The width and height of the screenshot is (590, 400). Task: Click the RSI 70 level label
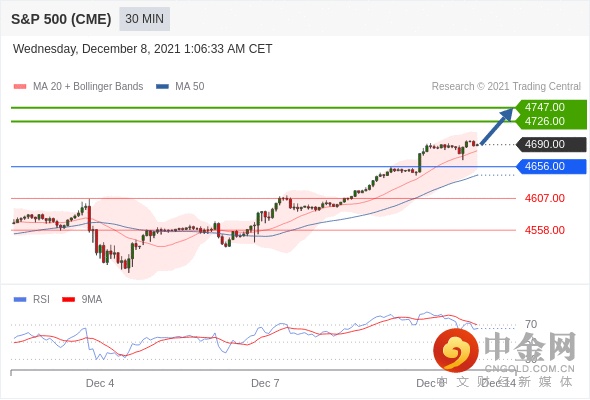[531, 324]
